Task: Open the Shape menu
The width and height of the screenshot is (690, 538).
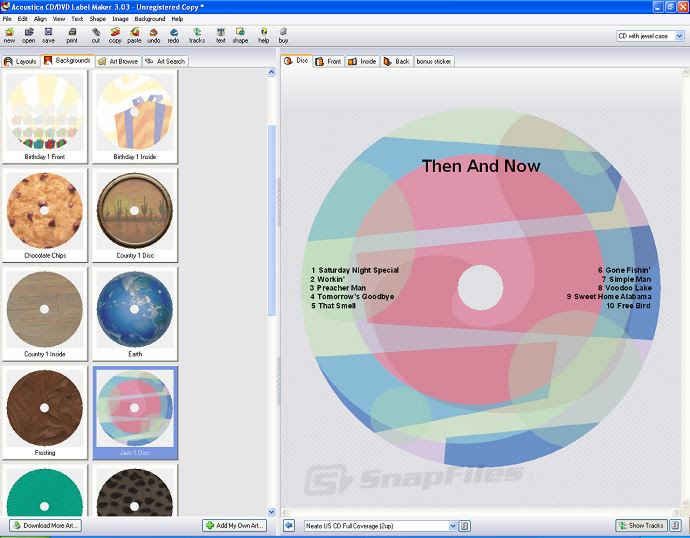Action: [98, 19]
